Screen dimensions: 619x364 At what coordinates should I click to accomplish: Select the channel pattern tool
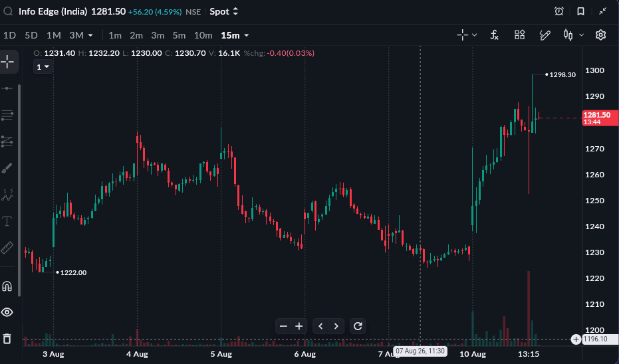coord(7,141)
